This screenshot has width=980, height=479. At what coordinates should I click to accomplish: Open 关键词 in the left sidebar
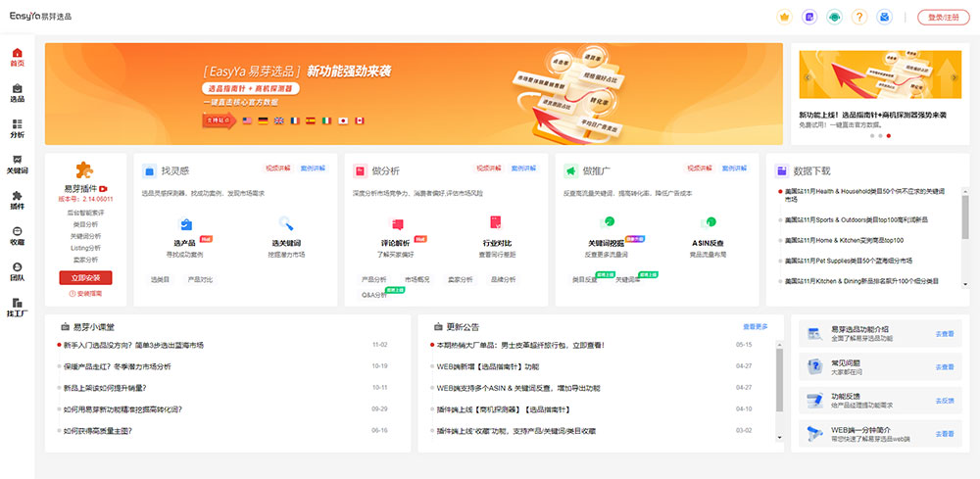click(x=18, y=165)
